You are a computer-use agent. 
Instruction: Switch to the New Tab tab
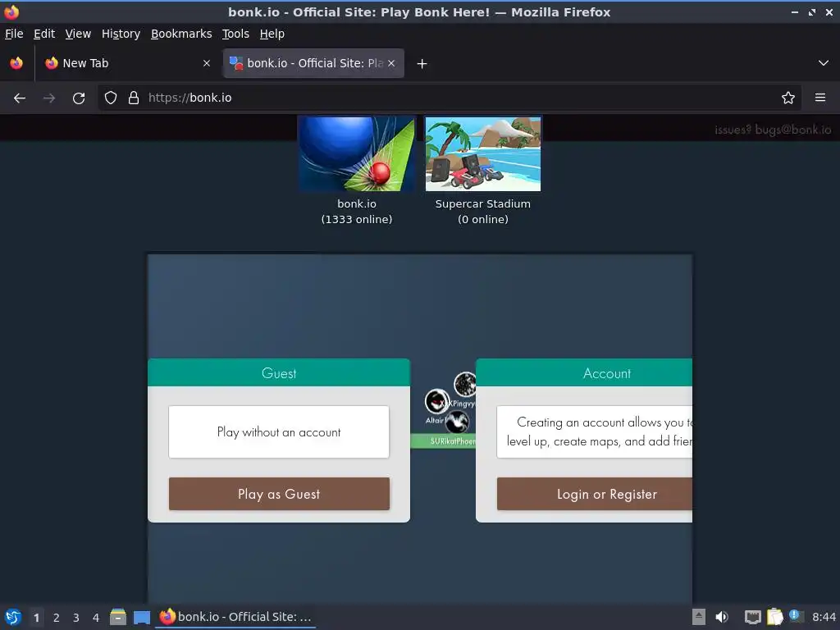[x=127, y=63]
